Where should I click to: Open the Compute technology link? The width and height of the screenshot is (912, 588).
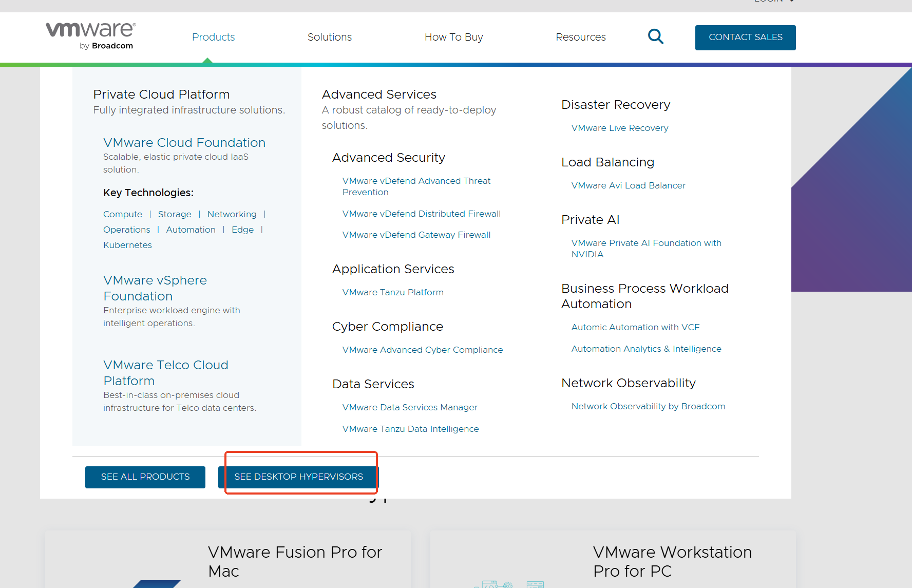click(123, 214)
